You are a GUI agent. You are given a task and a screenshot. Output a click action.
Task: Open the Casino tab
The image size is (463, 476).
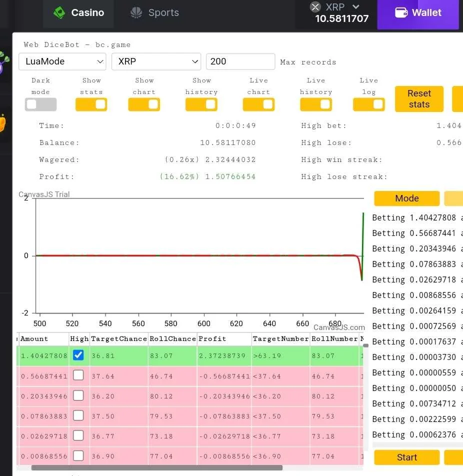pyautogui.click(x=78, y=13)
